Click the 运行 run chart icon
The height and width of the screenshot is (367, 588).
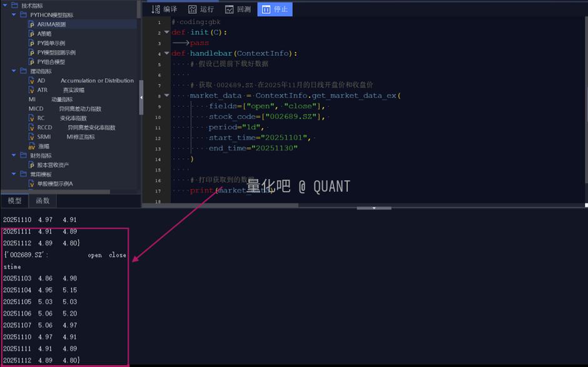pyautogui.click(x=193, y=9)
